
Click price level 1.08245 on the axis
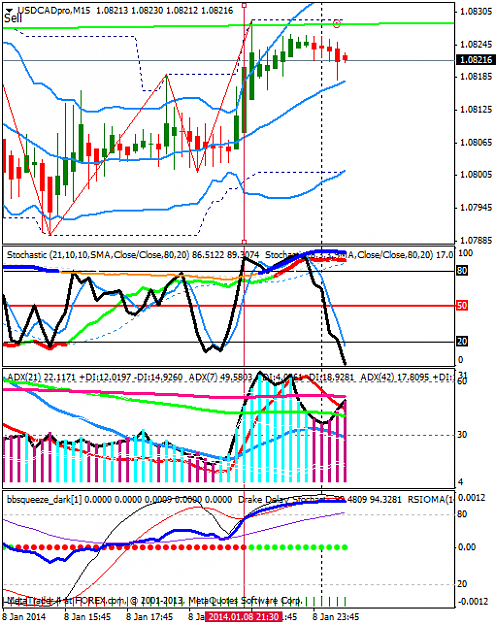[476, 44]
